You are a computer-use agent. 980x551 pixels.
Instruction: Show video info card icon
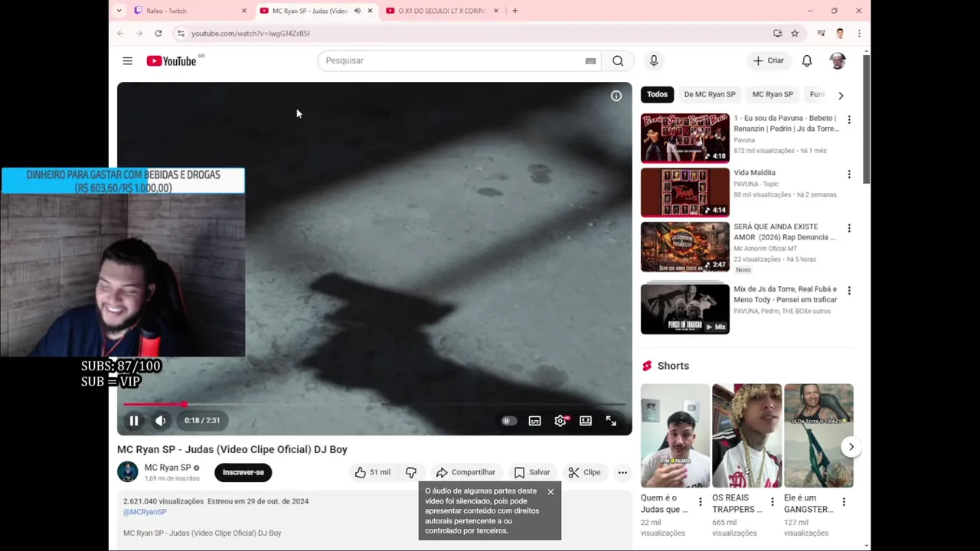(616, 96)
